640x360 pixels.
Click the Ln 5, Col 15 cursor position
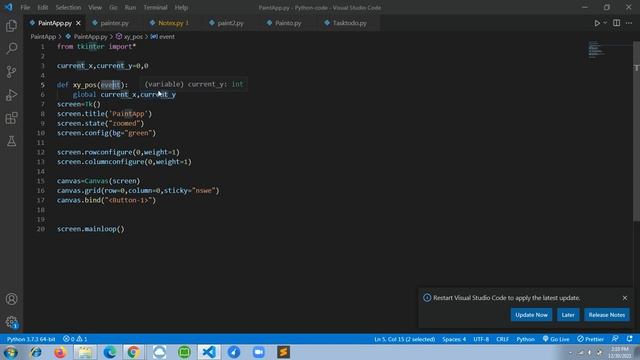(x=404, y=339)
